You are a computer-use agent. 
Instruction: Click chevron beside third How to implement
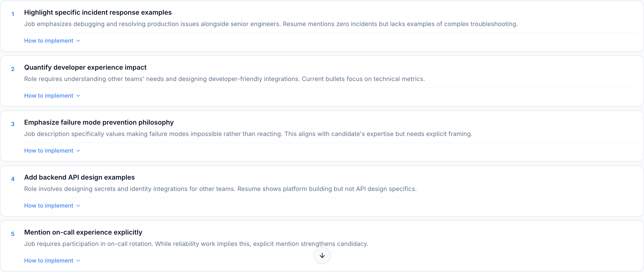click(x=78, y=151)
